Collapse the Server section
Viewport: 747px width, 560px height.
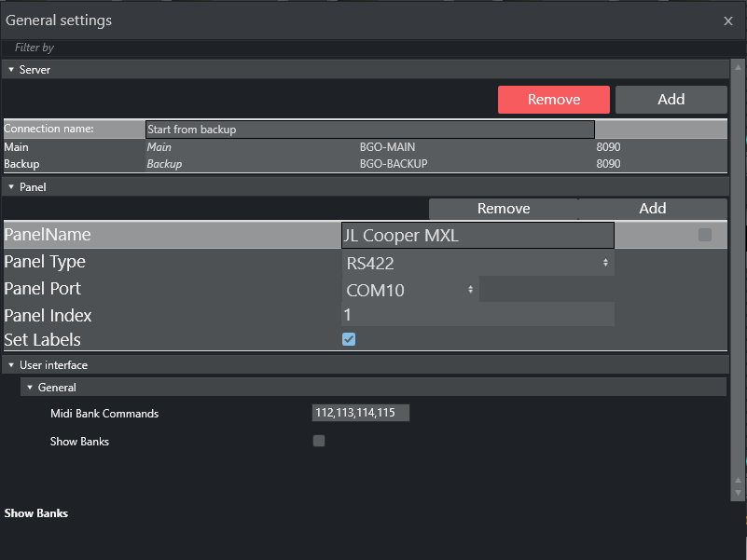point(11,70)
